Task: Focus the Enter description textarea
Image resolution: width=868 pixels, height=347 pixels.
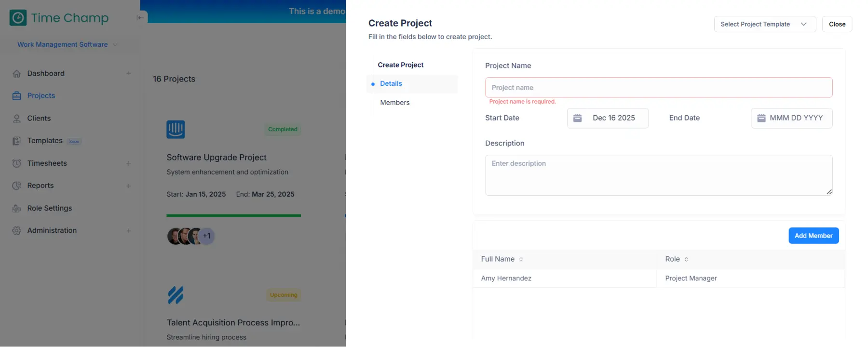Action: (x=659, y=175)
